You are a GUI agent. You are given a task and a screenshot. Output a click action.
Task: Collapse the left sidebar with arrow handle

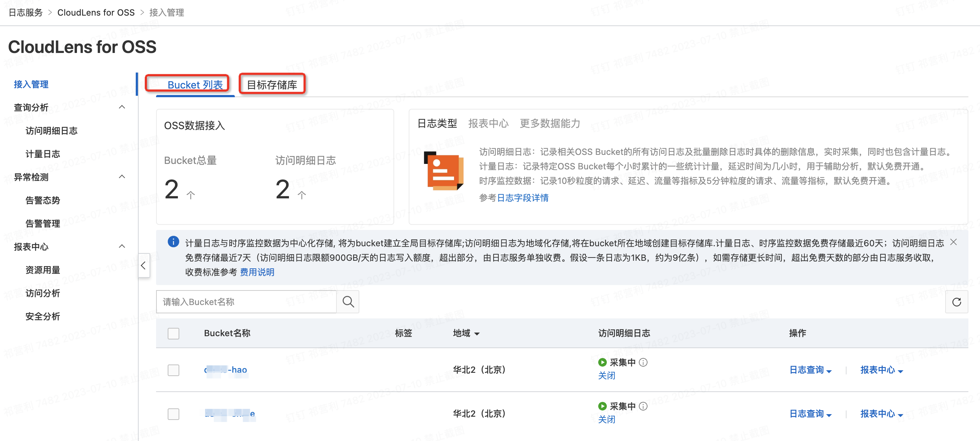tap(143, 265)
